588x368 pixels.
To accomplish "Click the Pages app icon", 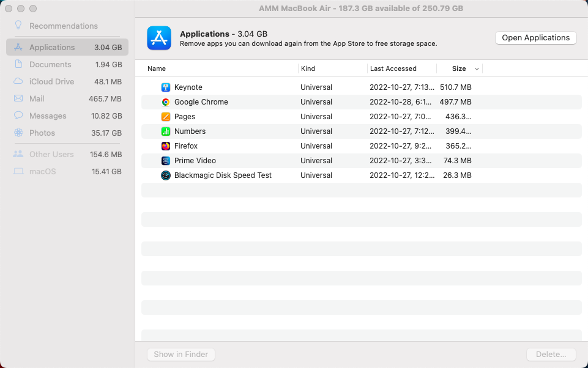I will tap(166, 117).
